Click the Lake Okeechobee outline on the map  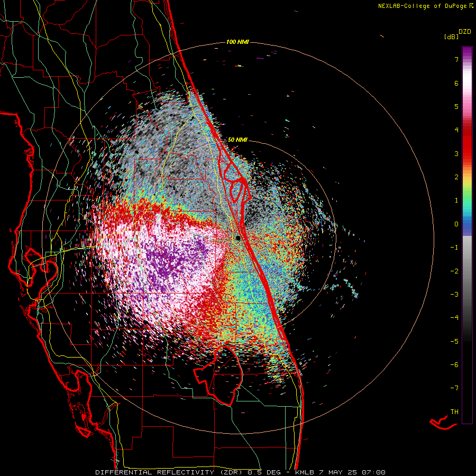click(218, 376)
